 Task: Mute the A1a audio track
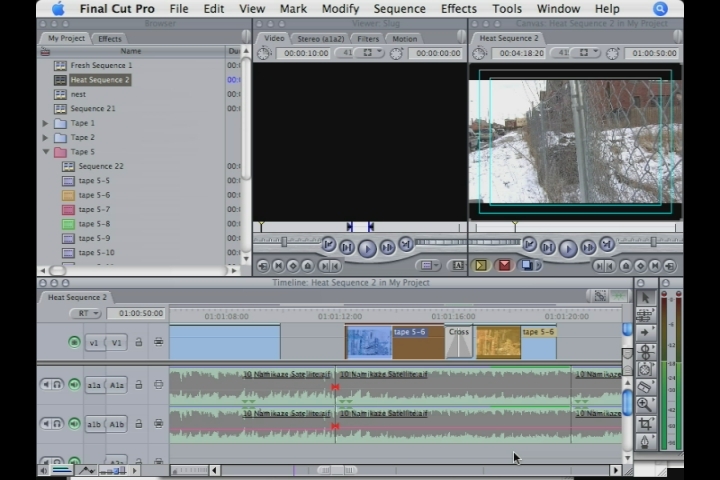[46, 384]
